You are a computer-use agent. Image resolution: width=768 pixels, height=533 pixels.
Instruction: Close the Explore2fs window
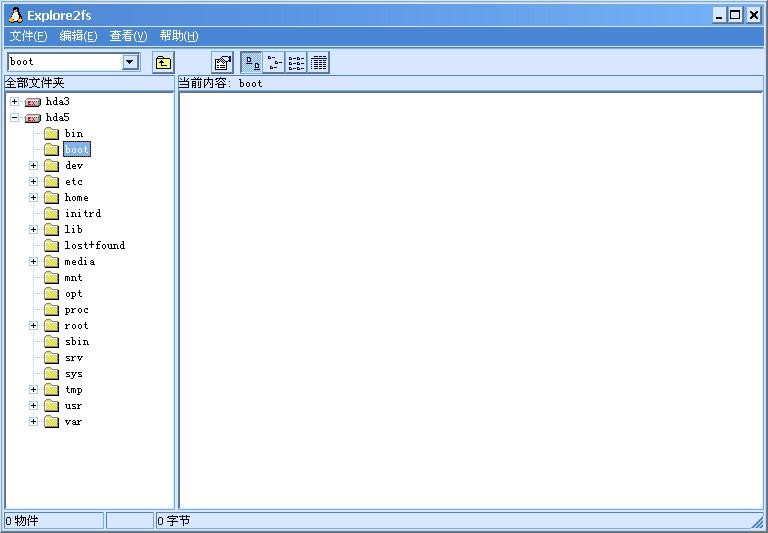pos(753,15)
